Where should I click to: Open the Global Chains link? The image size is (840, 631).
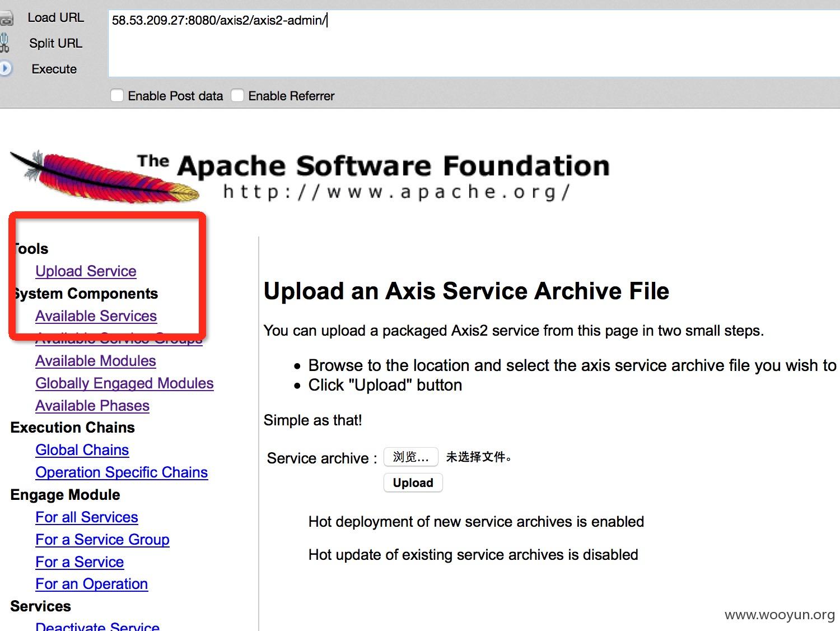(x=82, y=450)
